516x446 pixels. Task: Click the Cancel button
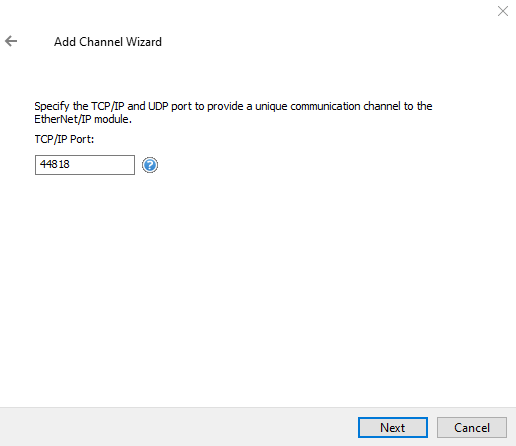(x=472, y=427)
